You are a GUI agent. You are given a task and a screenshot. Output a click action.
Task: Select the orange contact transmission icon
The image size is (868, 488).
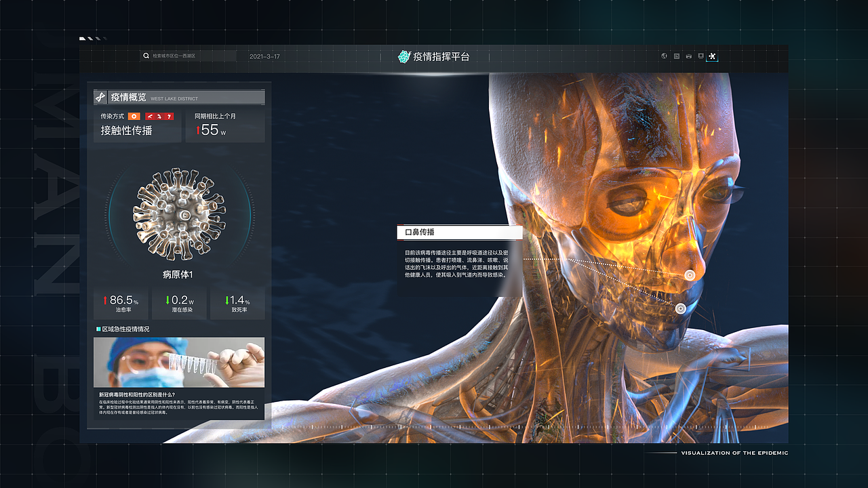[134, 116]
